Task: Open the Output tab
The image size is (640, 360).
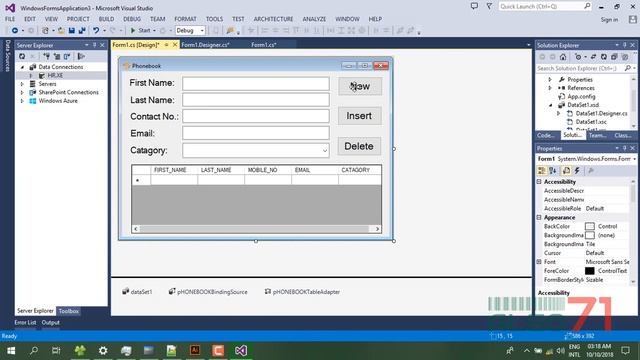Action: 51,322
